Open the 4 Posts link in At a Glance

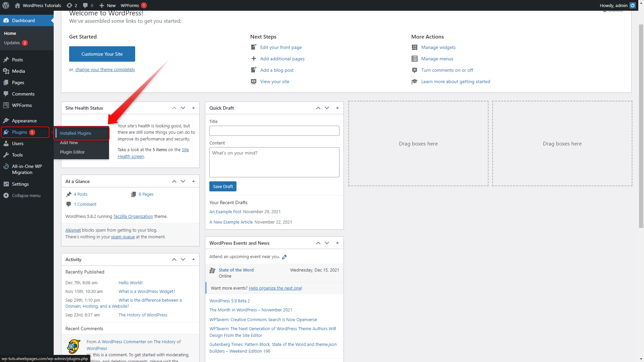(x=80, y=194)
